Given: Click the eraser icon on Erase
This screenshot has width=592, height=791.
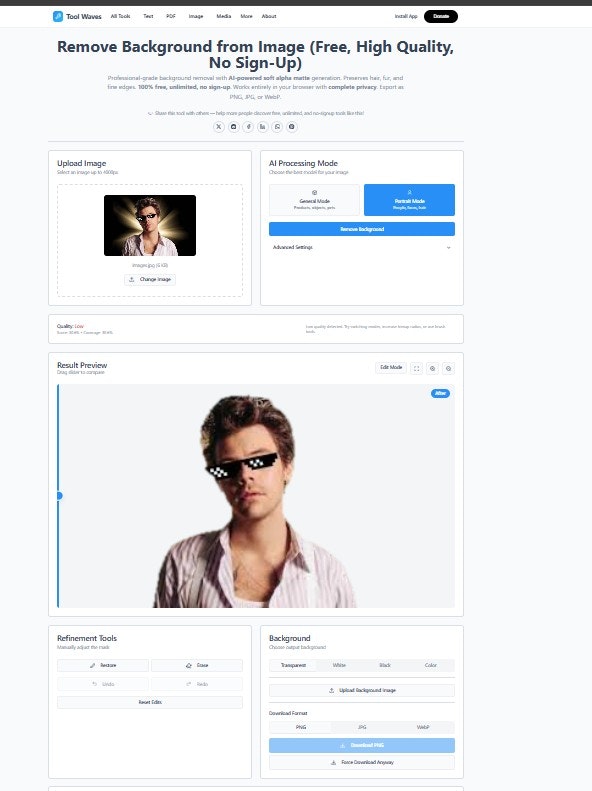Looking at the screenshot, I should [189, 665].
